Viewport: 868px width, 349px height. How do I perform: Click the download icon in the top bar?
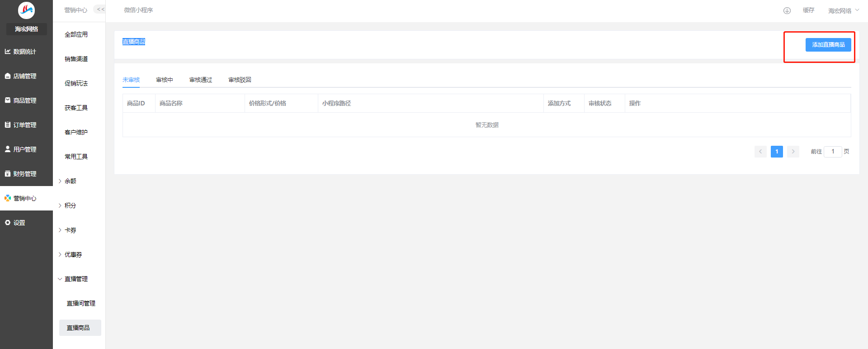tap(787, 10)
